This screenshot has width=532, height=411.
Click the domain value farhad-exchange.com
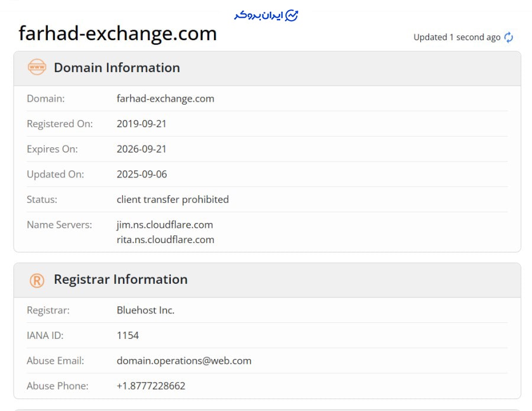166,99
